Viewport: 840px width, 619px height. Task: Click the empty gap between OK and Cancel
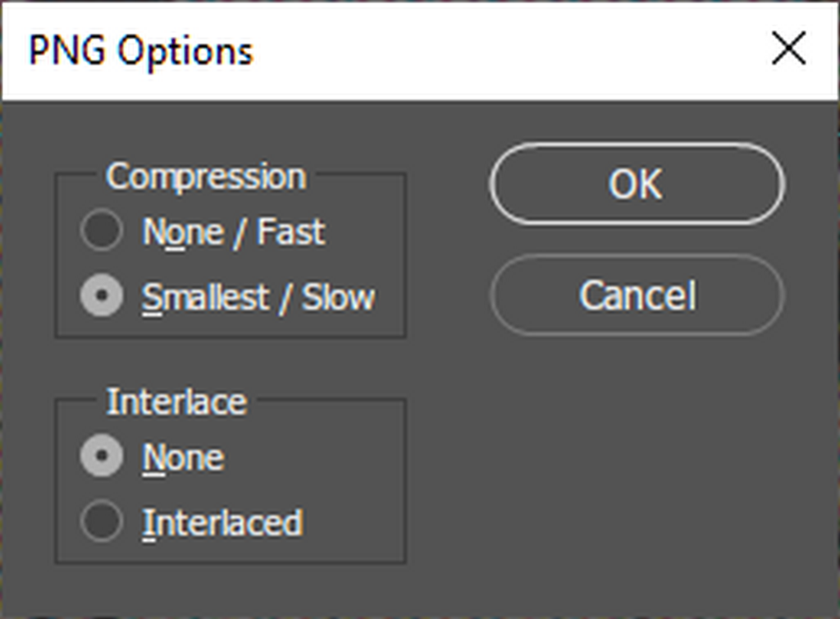pos(637,239)
